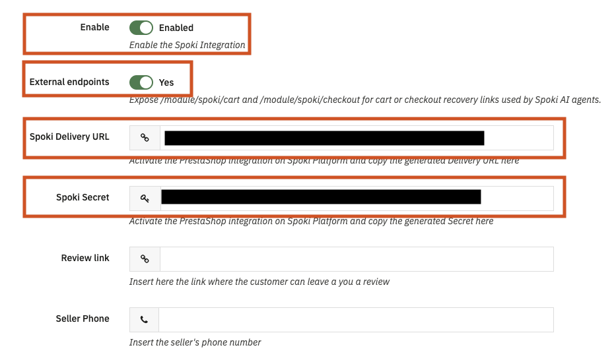Click the phone icon beside Seller Phone
The width and height of the screenshot is (616, 364).
(145, 320)
